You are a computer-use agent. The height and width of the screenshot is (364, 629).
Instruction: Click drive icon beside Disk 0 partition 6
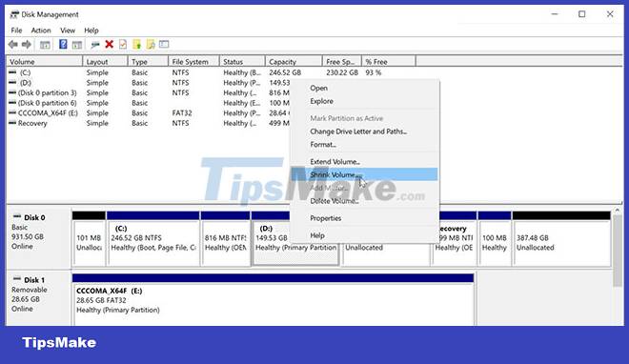click(12, 103)
